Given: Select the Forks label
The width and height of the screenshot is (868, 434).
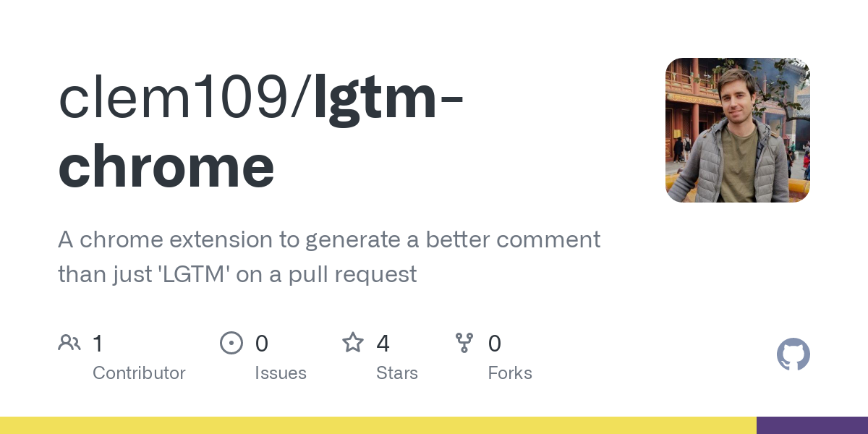Looking at the screenshot, I should (510, 373).
